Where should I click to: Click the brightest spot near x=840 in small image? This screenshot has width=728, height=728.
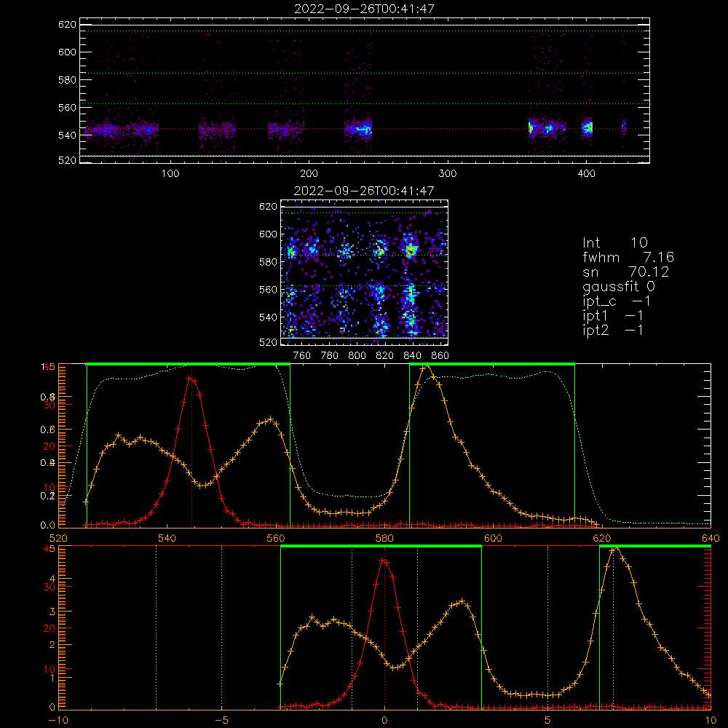pyautogui.click(x=411, y=251)
